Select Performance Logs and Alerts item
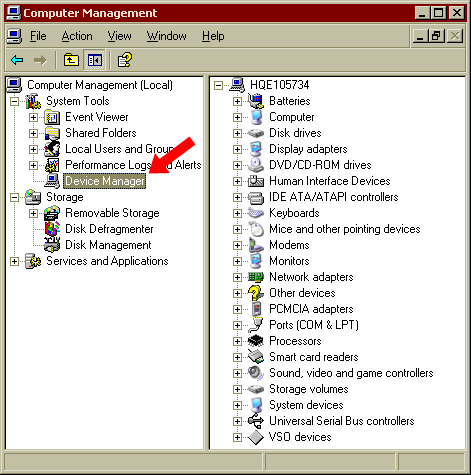 [x=133, y=165]
